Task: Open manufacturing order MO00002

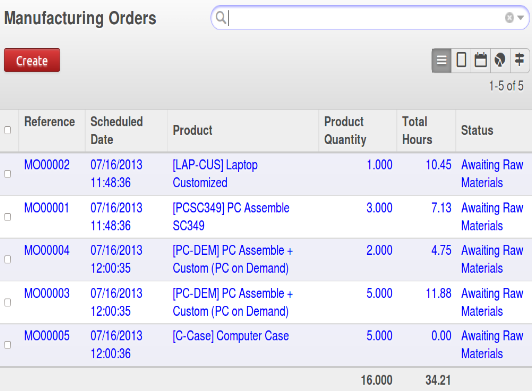Action: [47, 165]
